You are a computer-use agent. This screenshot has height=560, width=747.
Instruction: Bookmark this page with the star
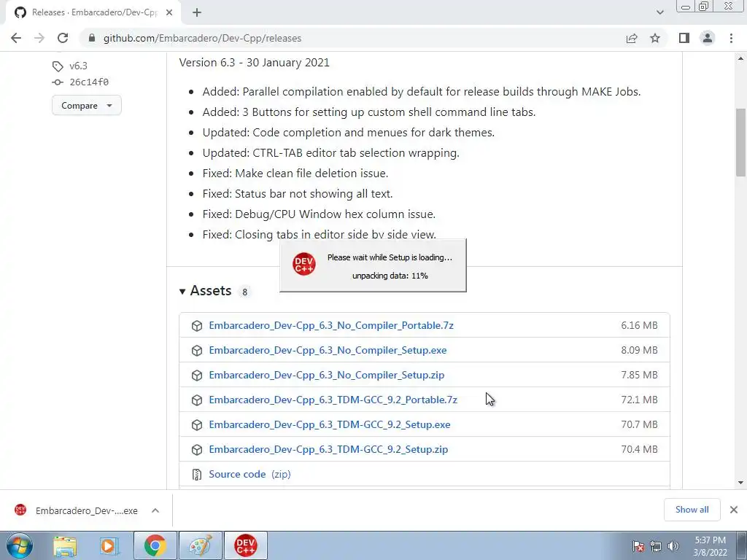pyautogui.click(x=655, y=38)
